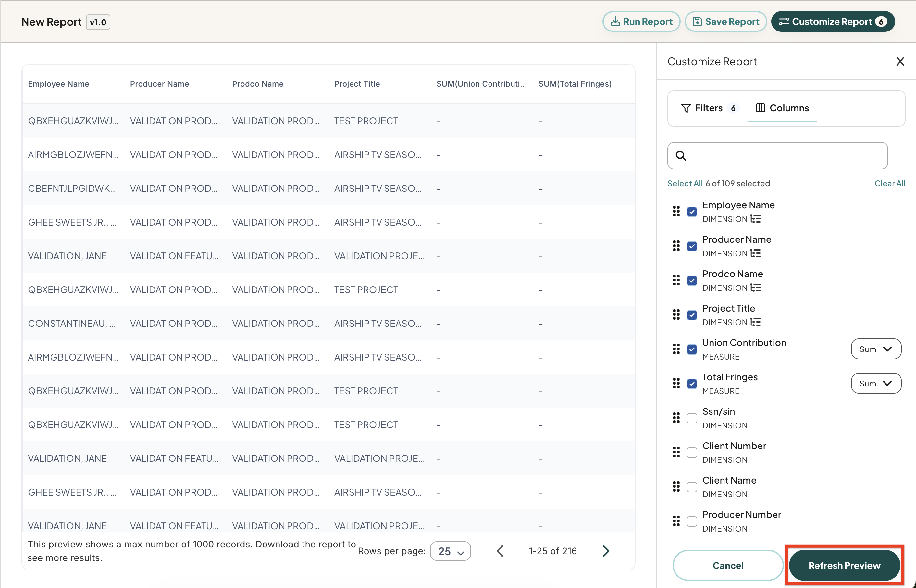Click CONSTANTINEAU employee cell

tap(71, 324)
